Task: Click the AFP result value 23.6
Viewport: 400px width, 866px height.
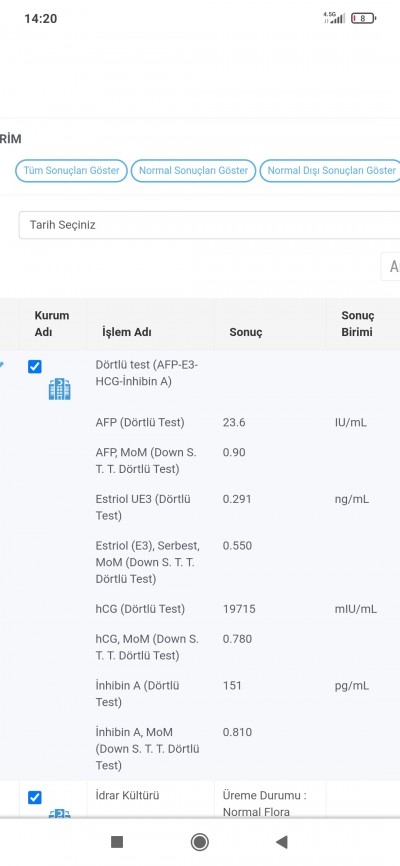Action: coord(234,423)
